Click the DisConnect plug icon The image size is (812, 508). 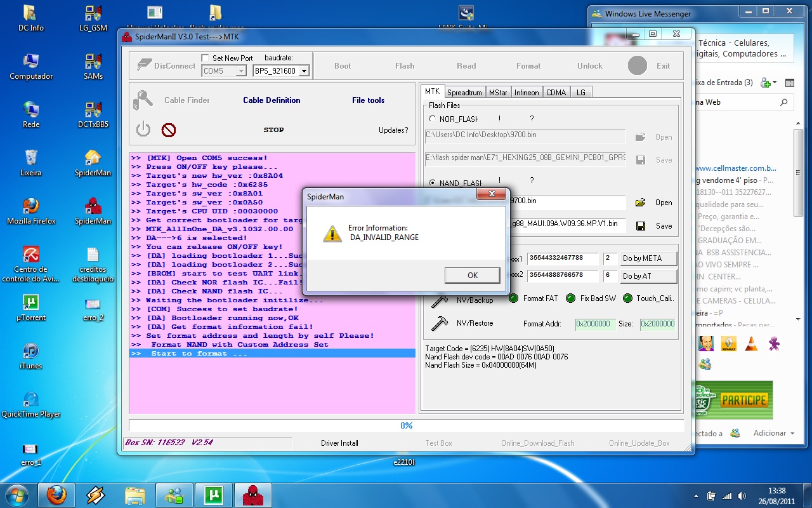click(x=145, y=65)
